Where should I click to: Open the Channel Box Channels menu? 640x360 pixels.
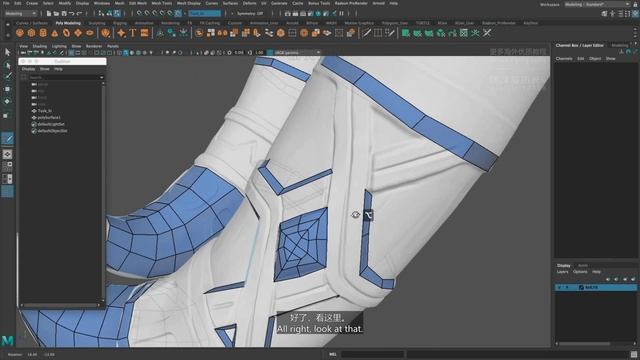tap(564, 59)
